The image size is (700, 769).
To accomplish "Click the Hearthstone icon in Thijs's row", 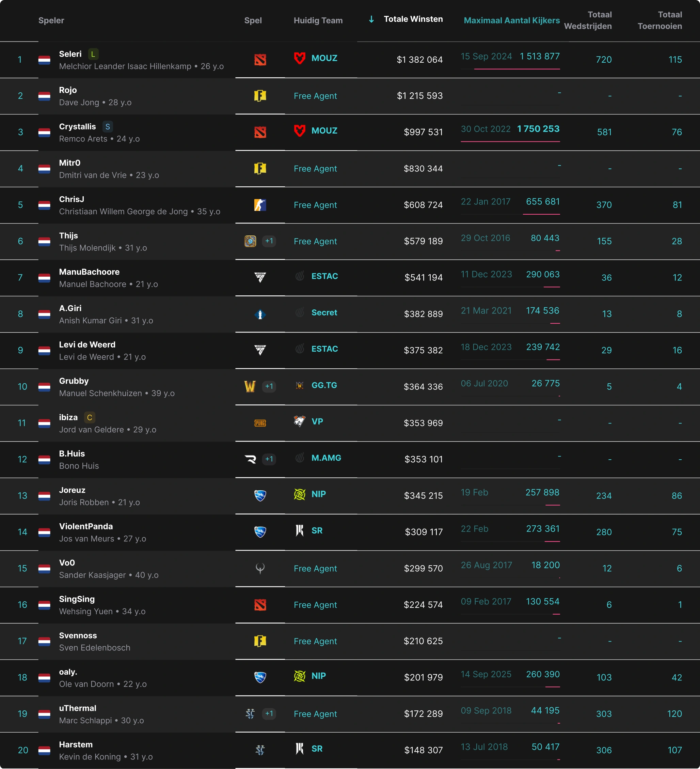I will (250, 241).
